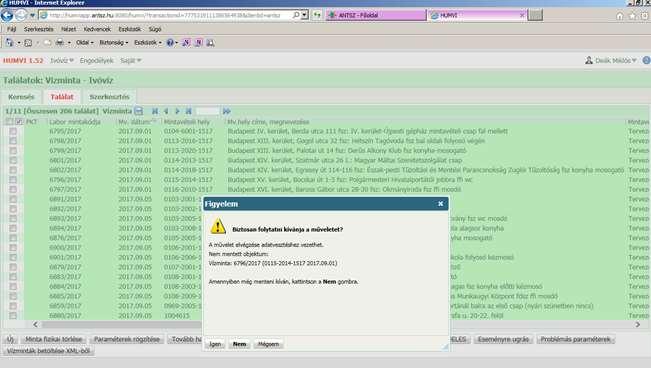This screenshot has width=651, height=368.
Task: Click left arrow of horizontal scrollbar
Action: [35, 324]
